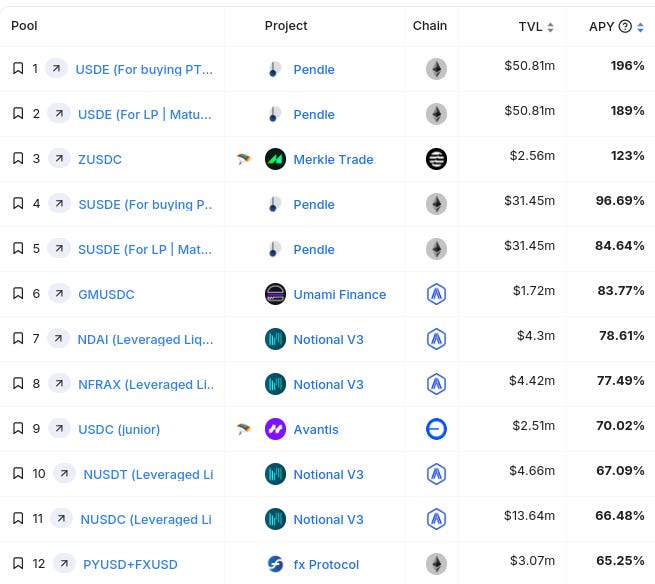Click the Merkle Trade logo icon
Screen dimensions: 655x584
[275, 159]
